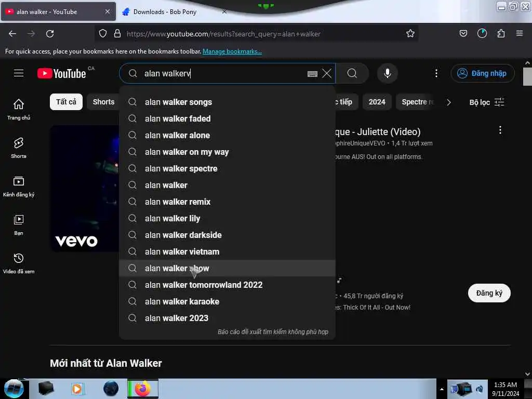Screen dimensions: 532x399
Task: Click the page vertical scrollbar thumb
Action: (x=527, y=77)
